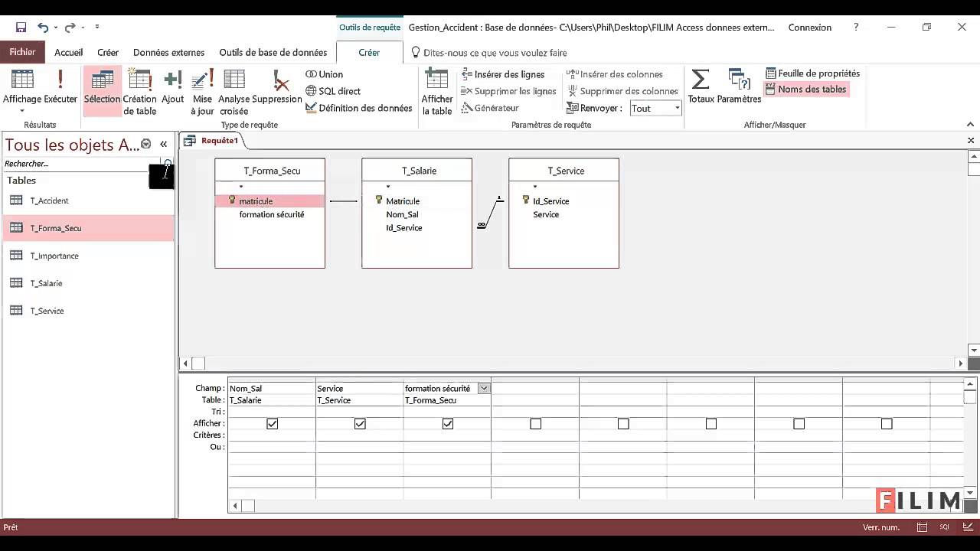Open the help question mark
The height and width of the screenshot is (551, 980).
pos(856,27)
